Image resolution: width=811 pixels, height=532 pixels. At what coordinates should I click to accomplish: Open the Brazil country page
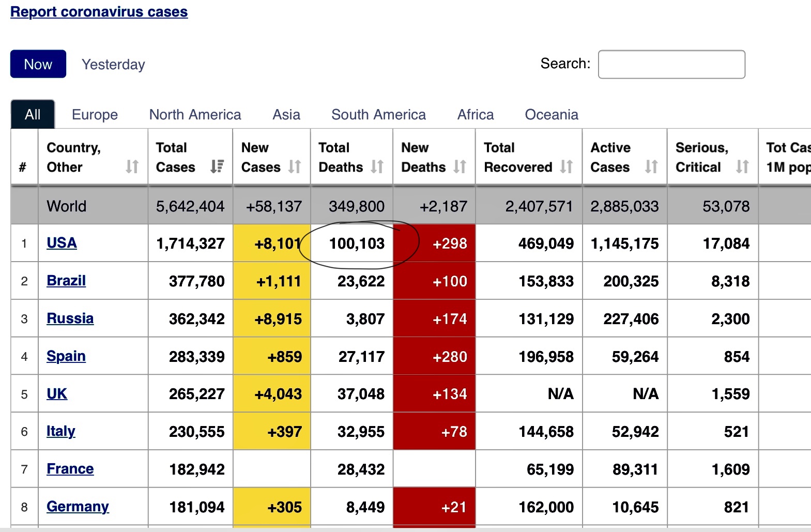tap(66, 281)
